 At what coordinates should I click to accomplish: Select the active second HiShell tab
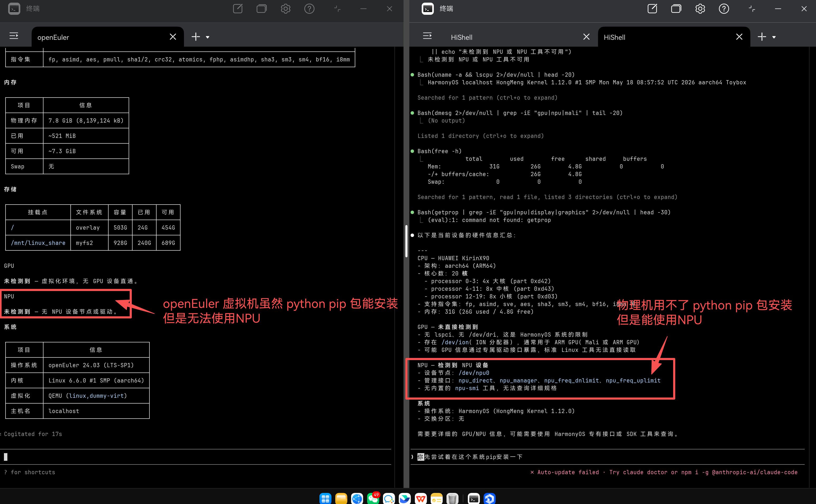point(674,37)
